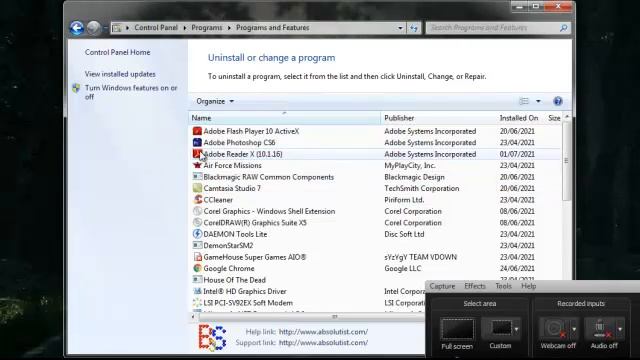Open Turn Windows features on or off

pyautogui.click(x=131, y=92)
